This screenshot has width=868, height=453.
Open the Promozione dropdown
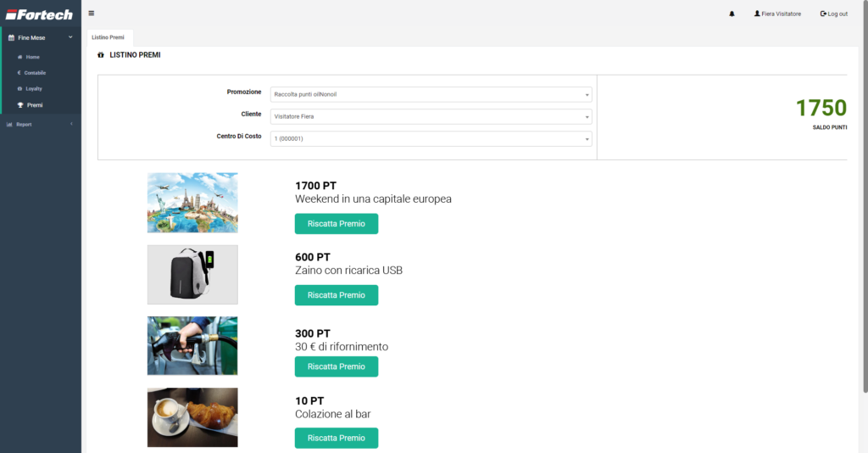(431, 94)
